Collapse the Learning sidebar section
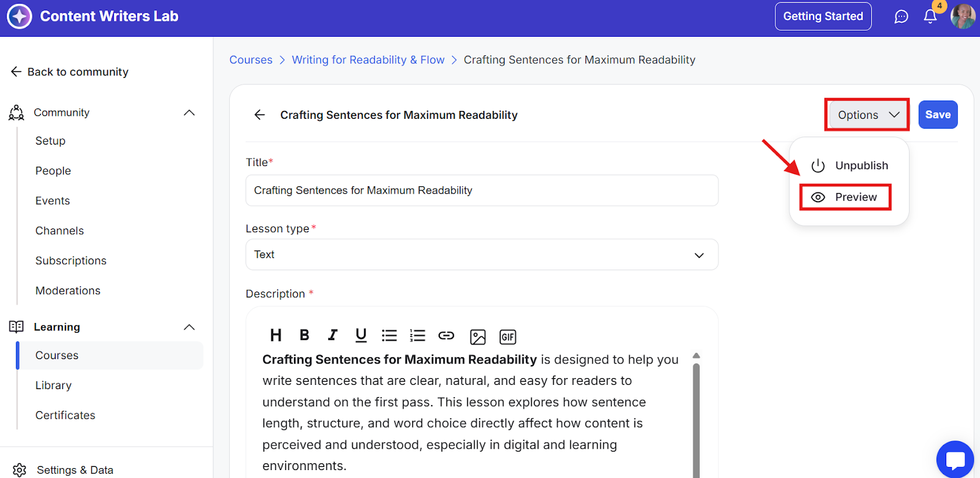The width and height of the screenshot is (980, 478). (189, 327)
